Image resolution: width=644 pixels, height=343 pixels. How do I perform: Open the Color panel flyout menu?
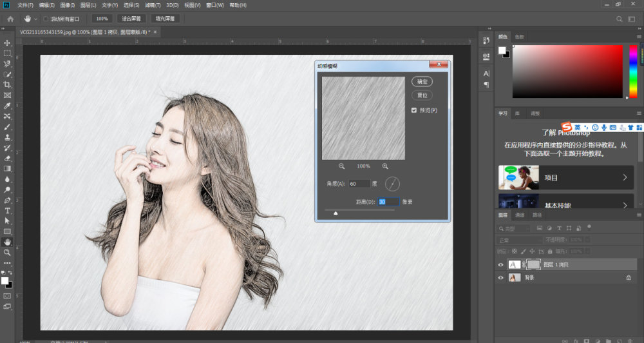[639, 37]
